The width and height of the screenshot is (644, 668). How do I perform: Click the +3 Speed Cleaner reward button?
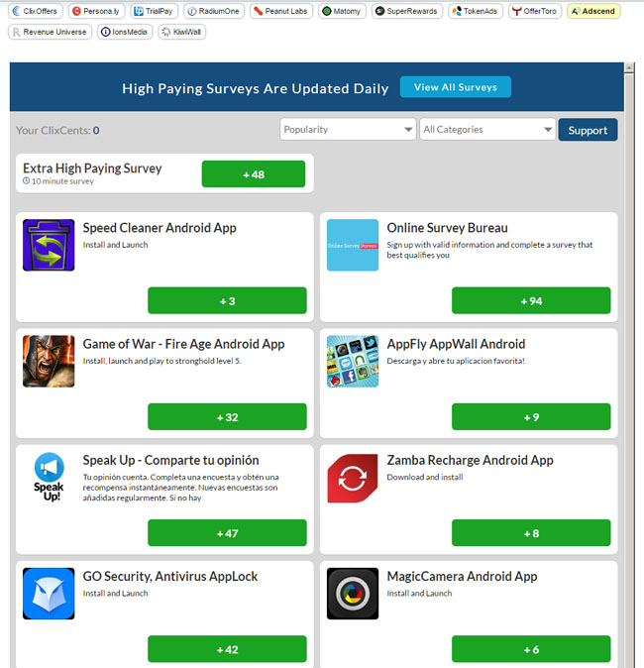click(x=227, y=300)
